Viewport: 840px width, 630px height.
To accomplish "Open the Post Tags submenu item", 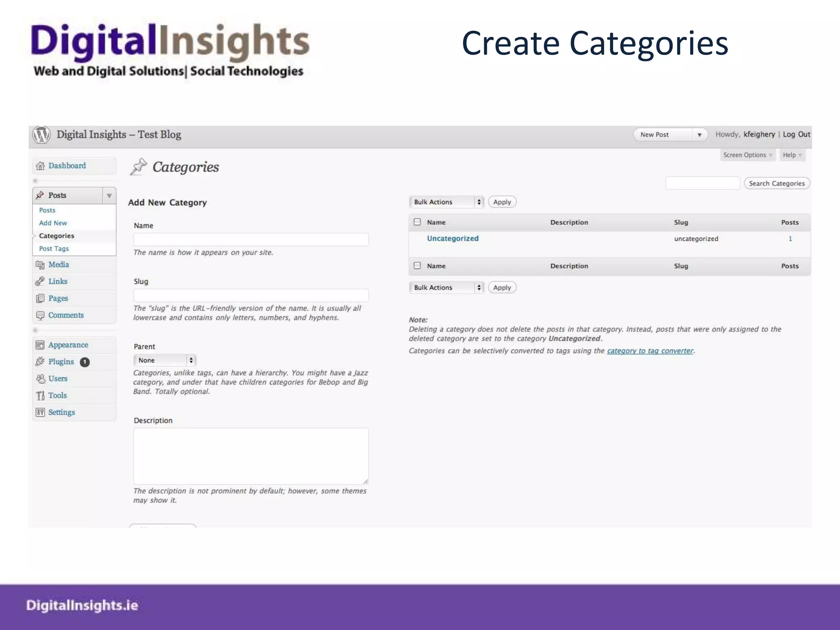I will point(54,249).
